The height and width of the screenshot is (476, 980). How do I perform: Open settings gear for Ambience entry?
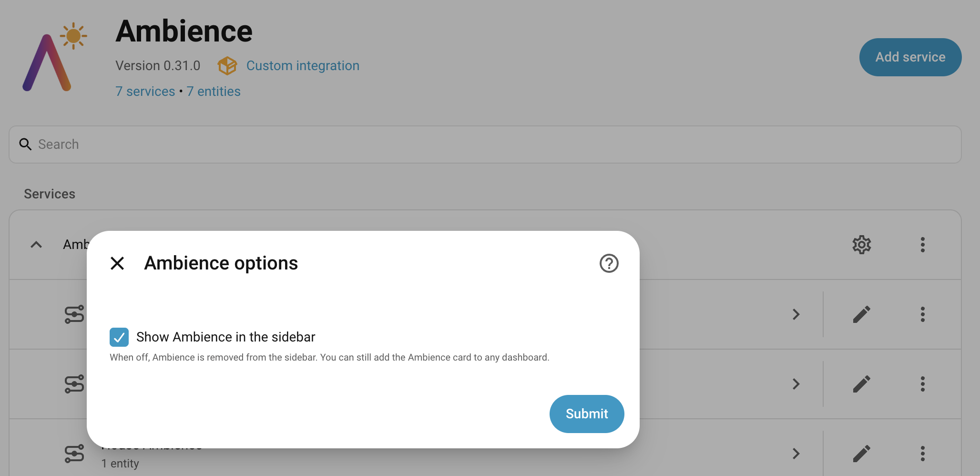(x=862, y=245)
